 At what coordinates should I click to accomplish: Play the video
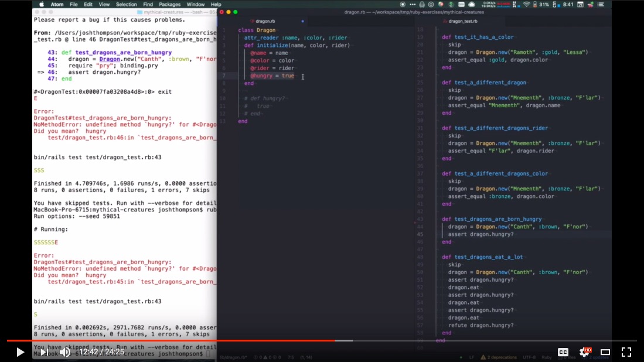coord(20,352)
